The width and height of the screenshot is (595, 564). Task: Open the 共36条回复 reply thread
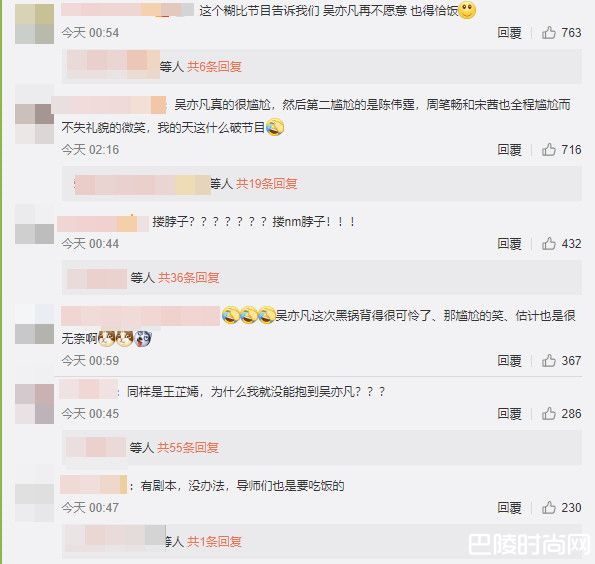pos(189,278)
